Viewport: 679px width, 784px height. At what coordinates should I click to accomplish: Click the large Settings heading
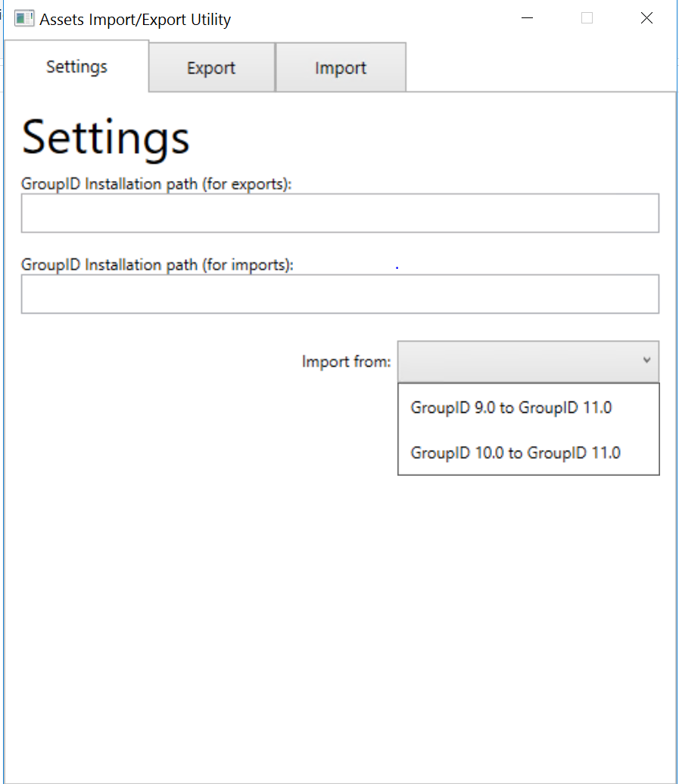[105, 137]
